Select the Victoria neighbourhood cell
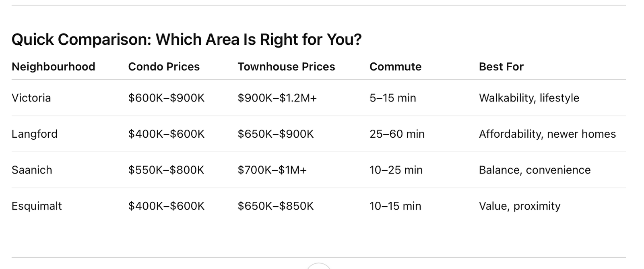The width and height of the screenshot is (644, 269). click(31, 98)
